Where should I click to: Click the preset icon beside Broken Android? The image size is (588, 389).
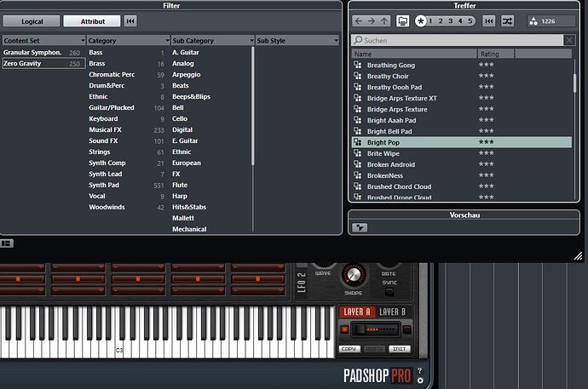tap(357, 164)
